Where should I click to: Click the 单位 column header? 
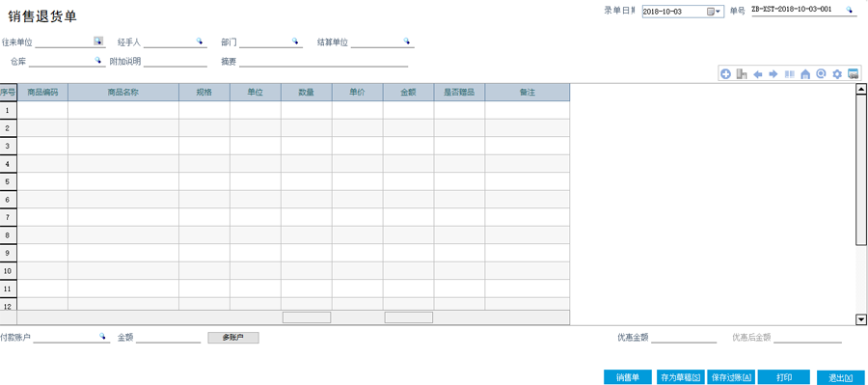point(256,93)
